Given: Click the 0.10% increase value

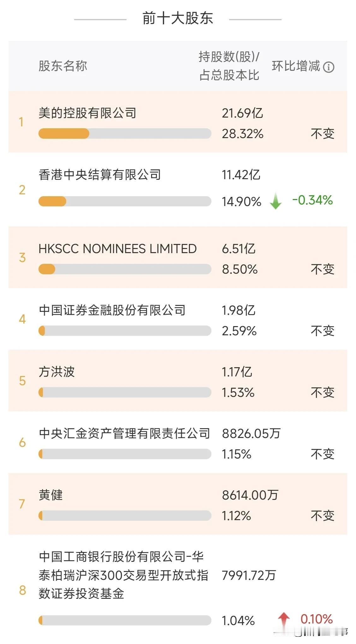Looking at the screenshot, I should tap(317, 619).
